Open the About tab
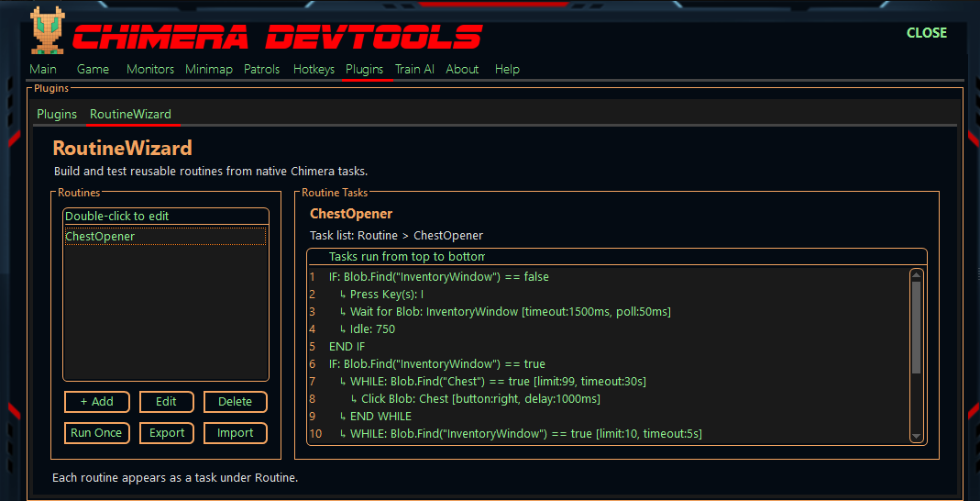Screen dimensions: 980x501 462,70
